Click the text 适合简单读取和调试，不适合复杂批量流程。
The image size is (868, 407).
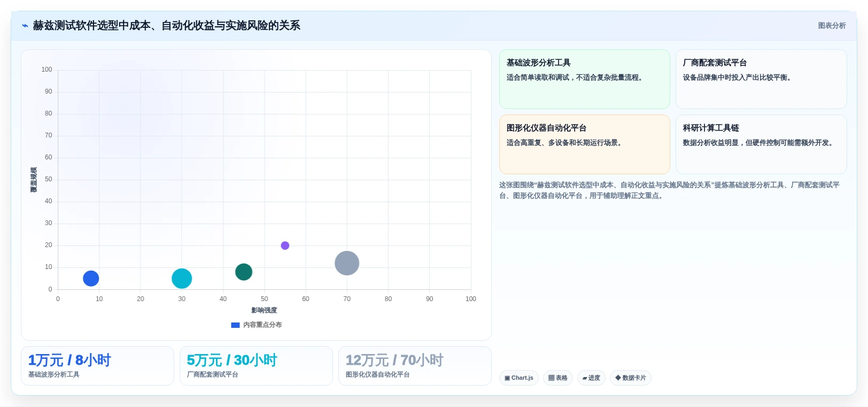click(576, 78)
